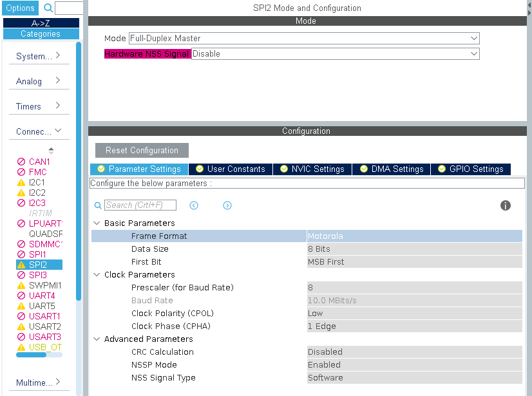Click the horizontal scrollbar under peripheral list
This screenshot has width=532, height=396.
(x=39, y=355)
